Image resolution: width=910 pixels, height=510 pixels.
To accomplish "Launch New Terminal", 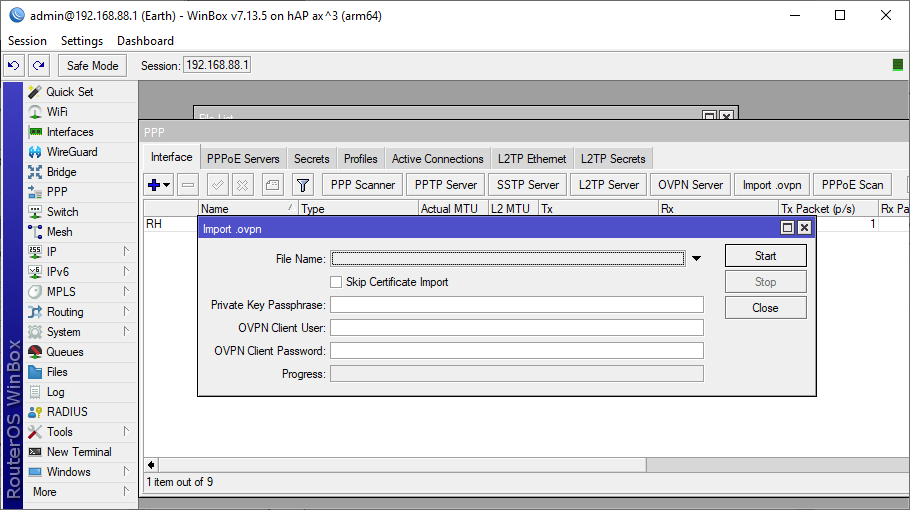I will (79, 452).
